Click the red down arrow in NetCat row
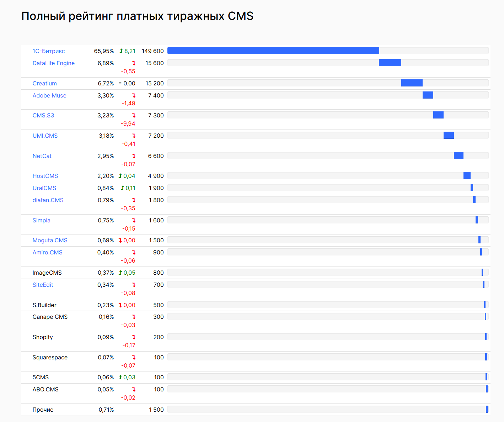 [x=134, y=156]
